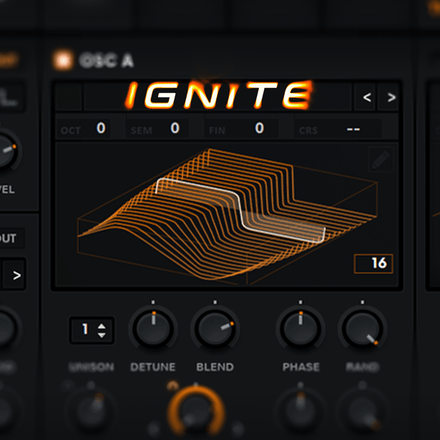Click the RAND knob
This screenshot has height=440, width=440.
(x=363, y=328)
